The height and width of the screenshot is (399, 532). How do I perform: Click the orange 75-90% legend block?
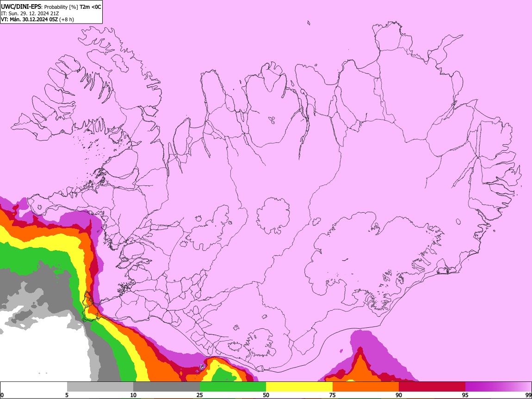pyautogui.click(x=365, y=387)
